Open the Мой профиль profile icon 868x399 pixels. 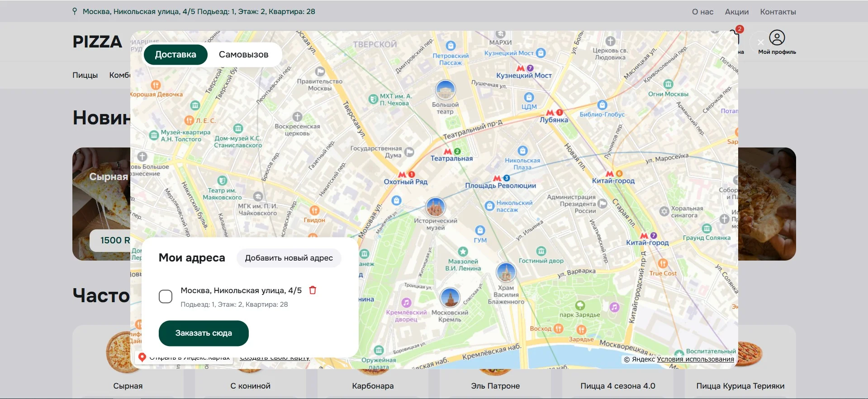[777, 38]
